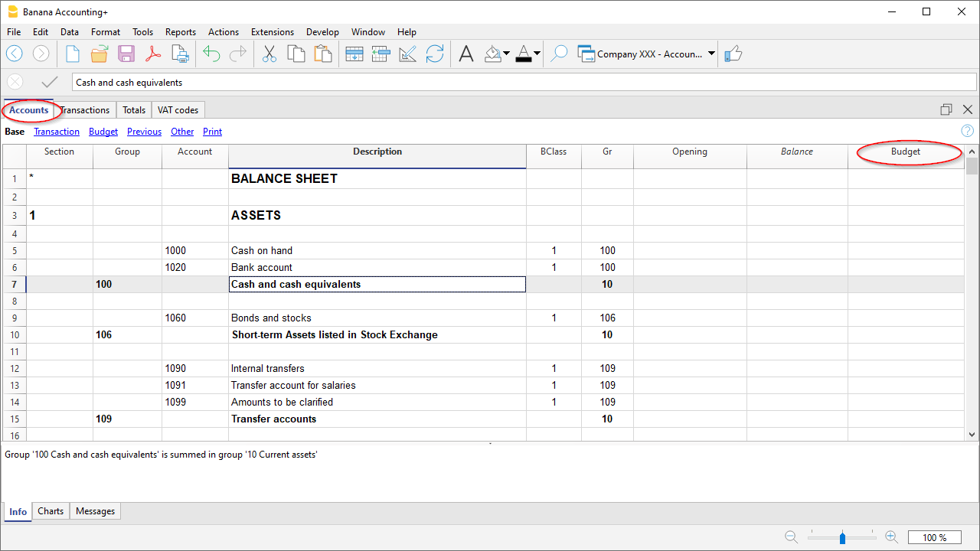Open Find with the magnifier icon
The height and width of the screenshot is (551, 980).
[560, 54]
